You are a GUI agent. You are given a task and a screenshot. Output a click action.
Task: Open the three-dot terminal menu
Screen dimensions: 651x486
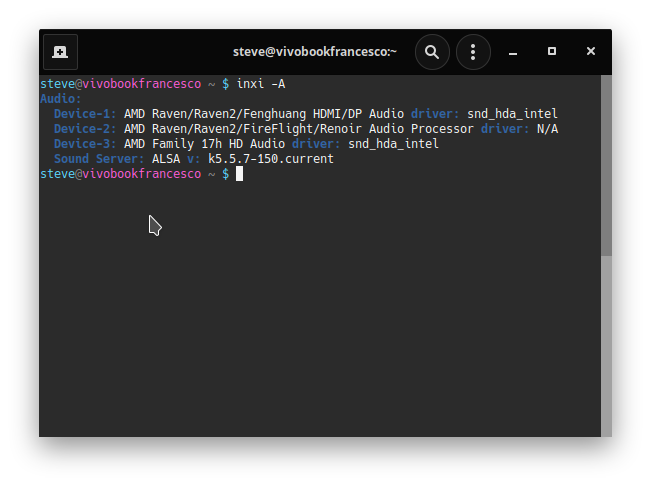tap(473, 51)
